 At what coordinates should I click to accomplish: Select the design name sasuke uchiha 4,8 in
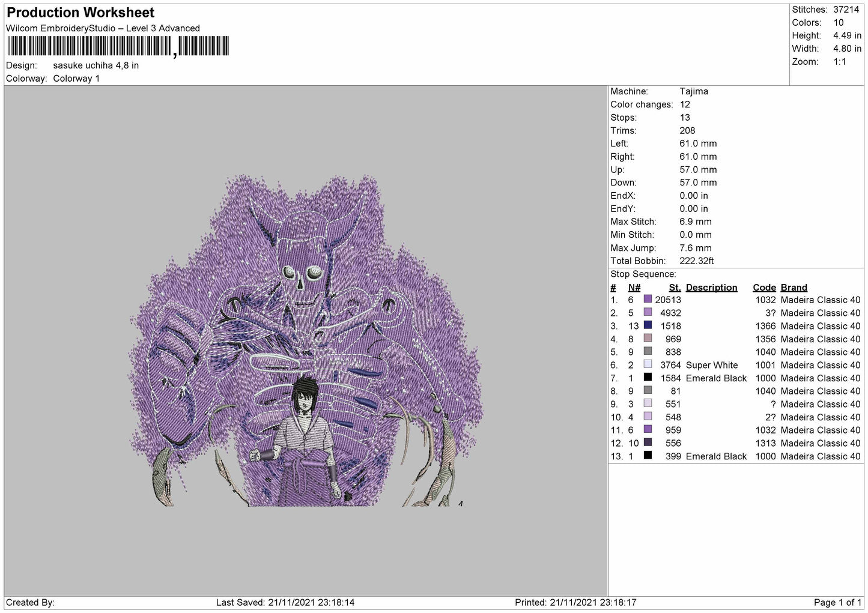click(x=96, y=65)
